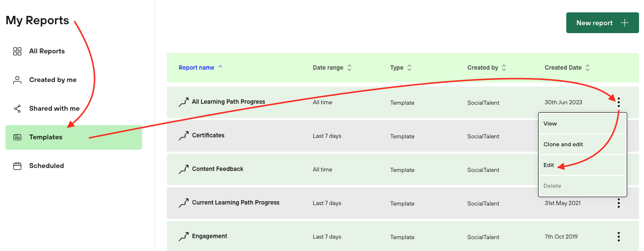Sort by Date range column arrows
Screen dimensions: 644x251
(x=349, y=68)
